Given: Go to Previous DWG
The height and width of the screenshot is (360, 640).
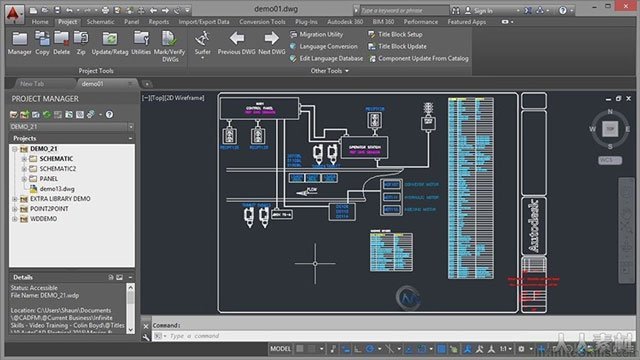Looking at the screenshot, I should tap(236, 43).
